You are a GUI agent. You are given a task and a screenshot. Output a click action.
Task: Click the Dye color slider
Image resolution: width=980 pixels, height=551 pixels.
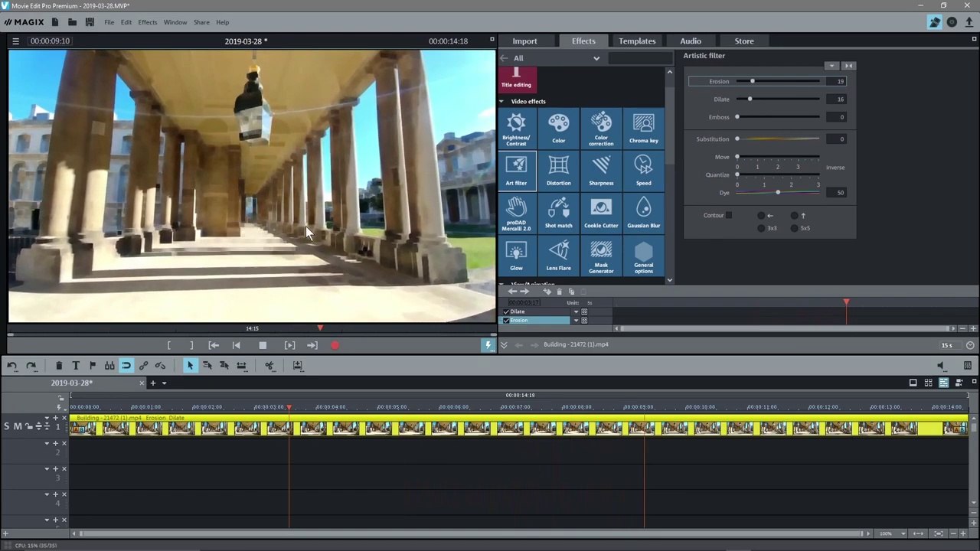[778, 192]
